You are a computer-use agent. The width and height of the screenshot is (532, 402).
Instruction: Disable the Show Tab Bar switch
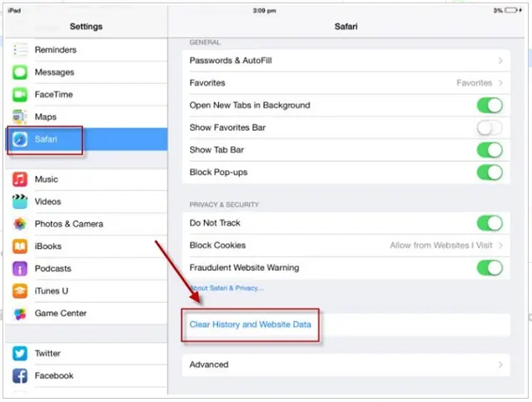pyautogui.click(x=490, y=150)
